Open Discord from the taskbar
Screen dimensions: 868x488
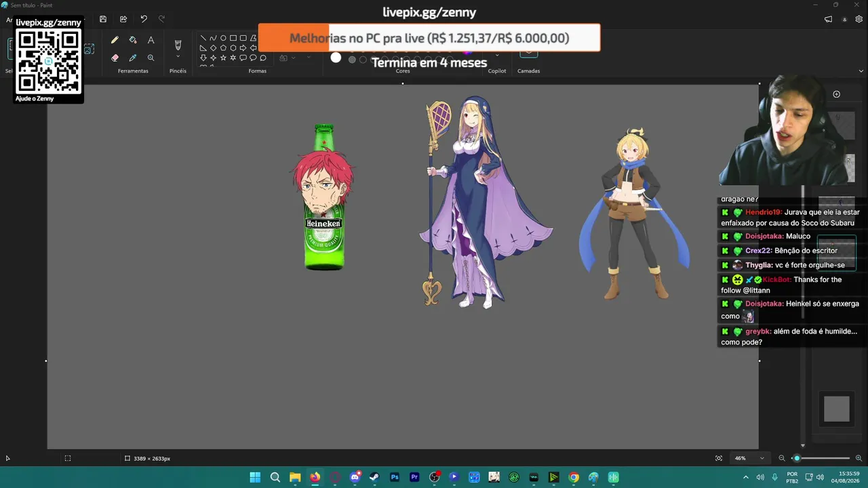tap(355, 477)
